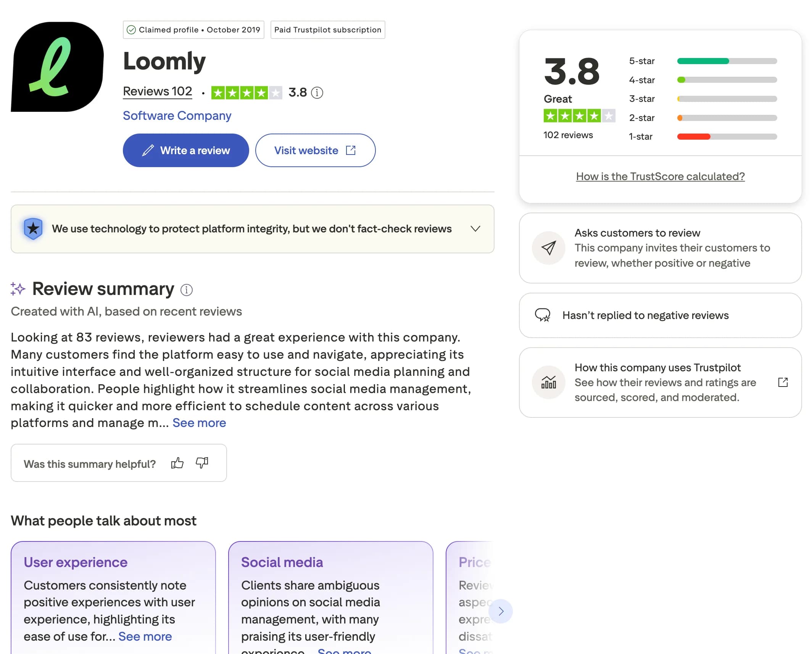Click the '102 reviews' text under the rating
Image resolution: width=812 pixels, height=654 pixels.
568,135
